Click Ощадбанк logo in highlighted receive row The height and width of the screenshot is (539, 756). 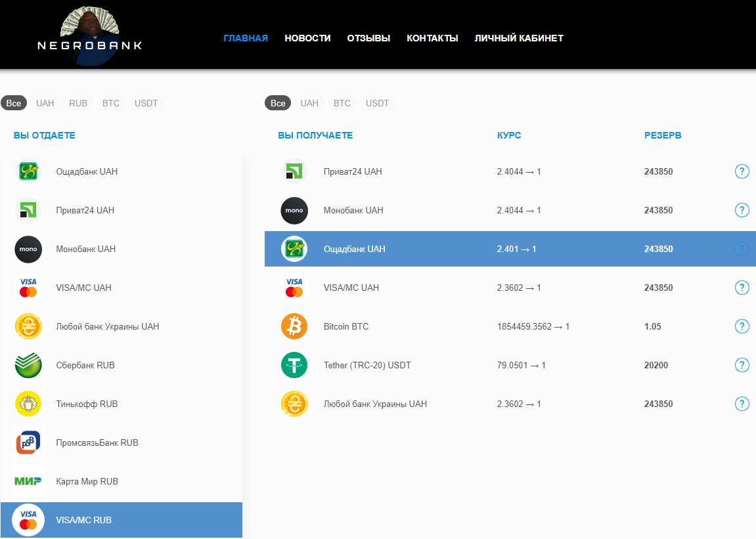[294, 249]
